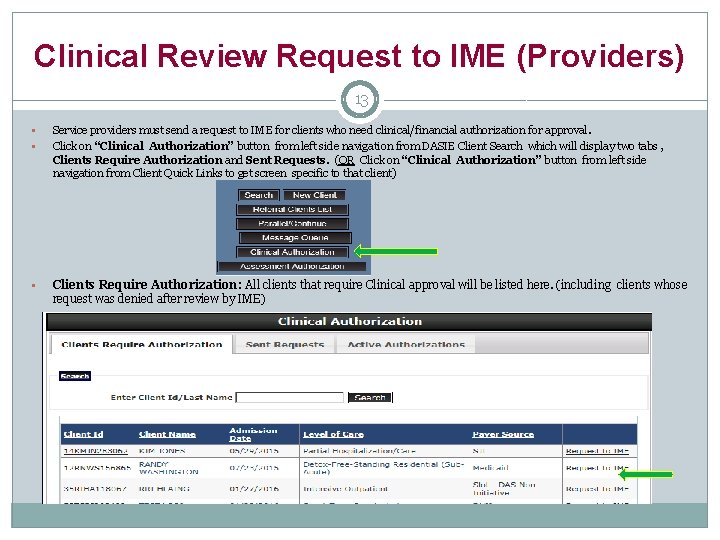Click Partial Hospitalization/Care level of care cell
Image resolution: width=720 pixels, height=540 pixels.
(x=360, y=451)
